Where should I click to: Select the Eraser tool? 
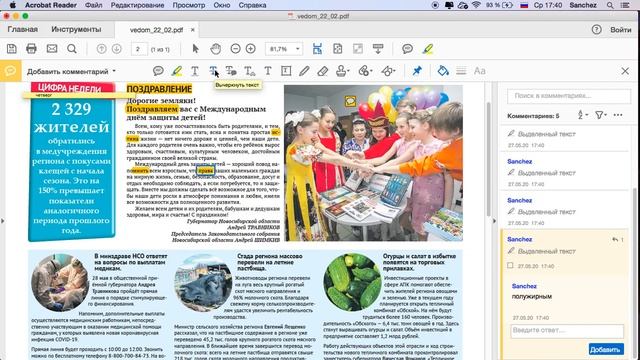(322, 71)
